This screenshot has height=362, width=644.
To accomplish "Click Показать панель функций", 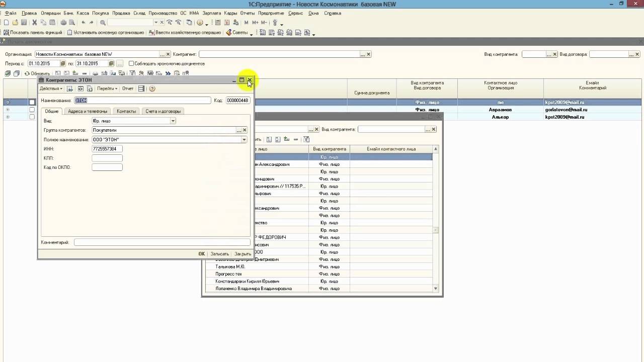I will [33, 32].
